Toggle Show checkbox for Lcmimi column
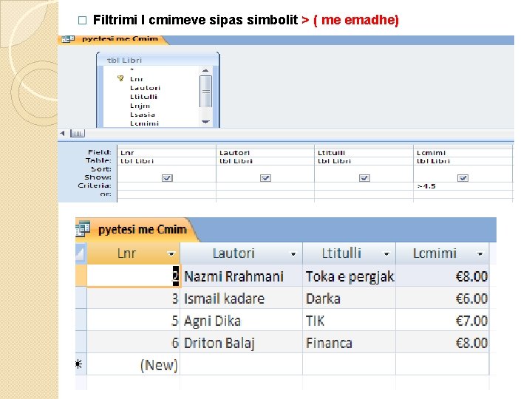This screenshot has height=399, width=532. pyautogui.click(x=463, y=178)
